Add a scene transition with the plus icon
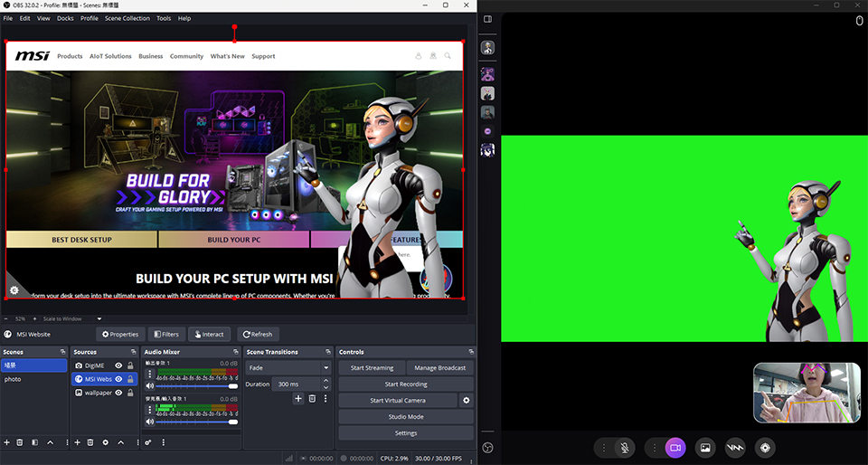The image size is (868, 465). (297, 399)
